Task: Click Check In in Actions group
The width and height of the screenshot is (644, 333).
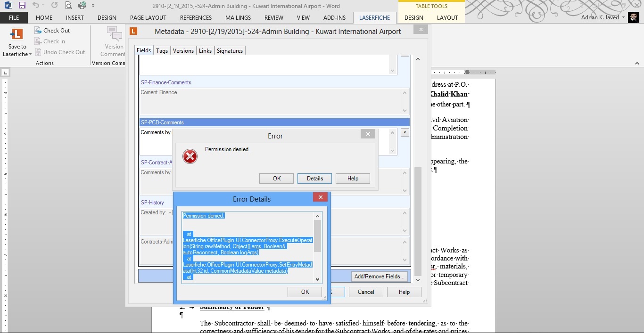Action: point(50,41)
